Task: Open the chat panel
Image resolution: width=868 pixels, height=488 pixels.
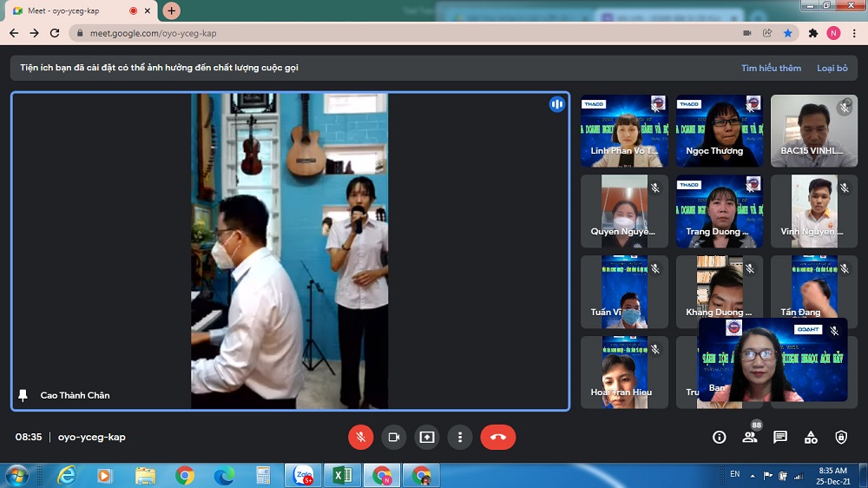Action: point(779,437)
